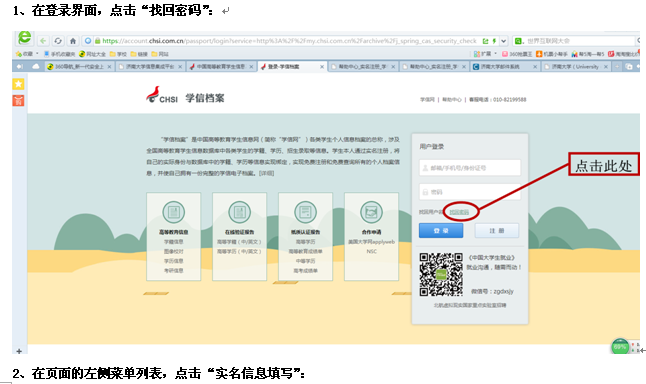
Task: Click the blue site-info circle in address bar
Action: tap(88, 41)
